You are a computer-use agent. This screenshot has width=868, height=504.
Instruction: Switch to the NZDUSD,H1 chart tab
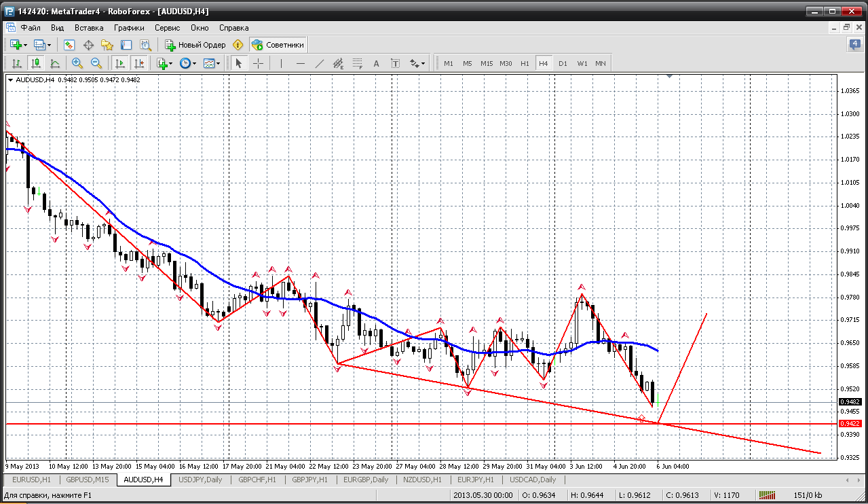(x=422, y=480)
